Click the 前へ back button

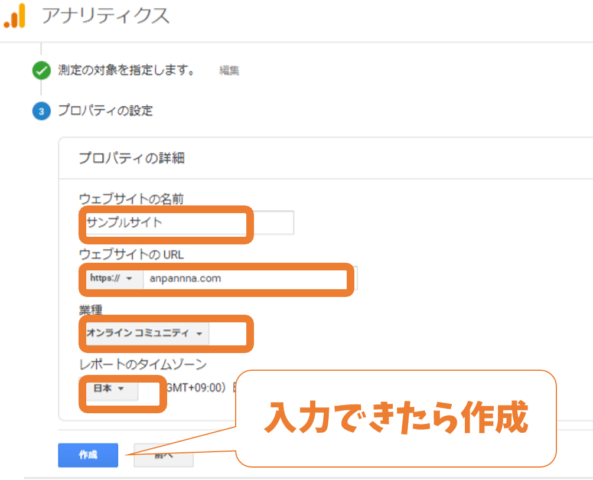[164, 455]
